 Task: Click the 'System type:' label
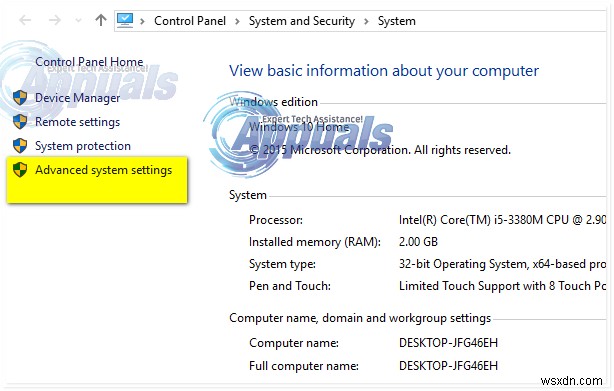(282, 264)
